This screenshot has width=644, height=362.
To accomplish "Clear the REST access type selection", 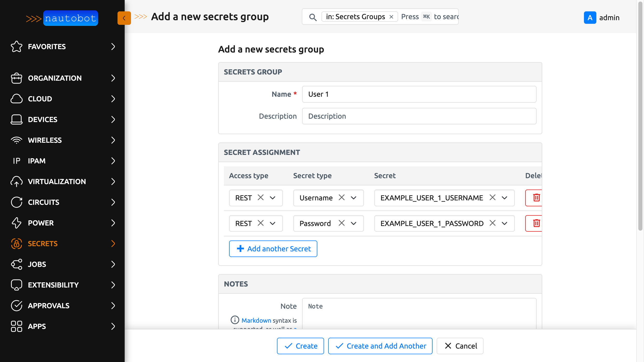I will pyautogui.click(x=261, y=198).
